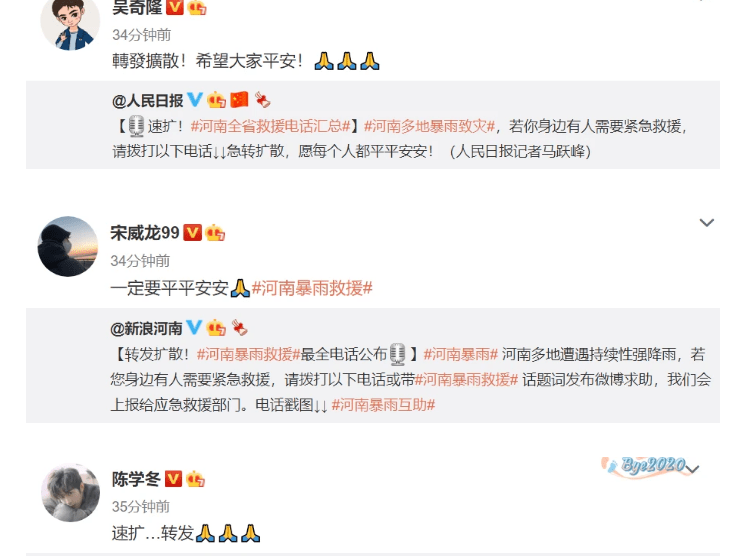741x556 pixels.
Task: Click the crown membership icon beside 宋威龙99
Action: pyautogui.click(x=215, y=233)
